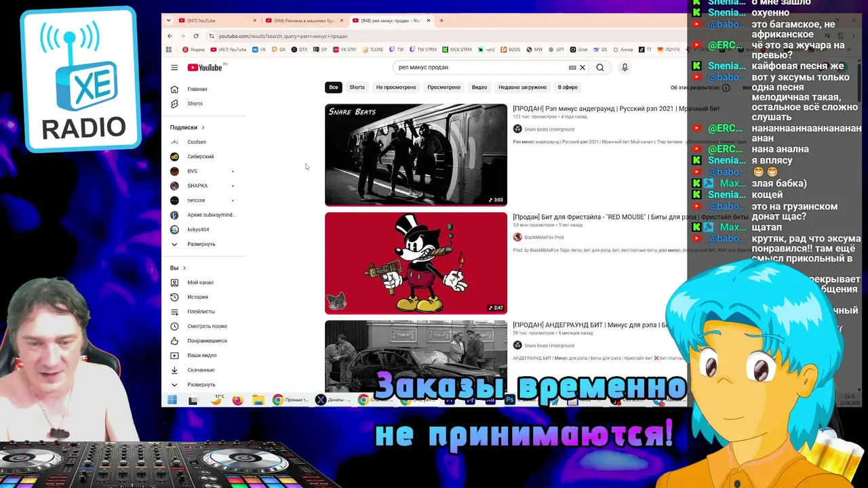Screen dimensions: 868x488
Task: Open the GPT bookmark
Action: tap(557, 49)
